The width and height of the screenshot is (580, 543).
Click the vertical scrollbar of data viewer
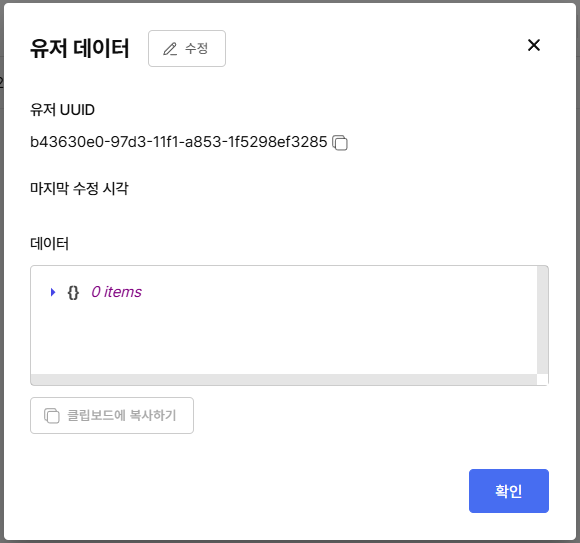(542, 320)
